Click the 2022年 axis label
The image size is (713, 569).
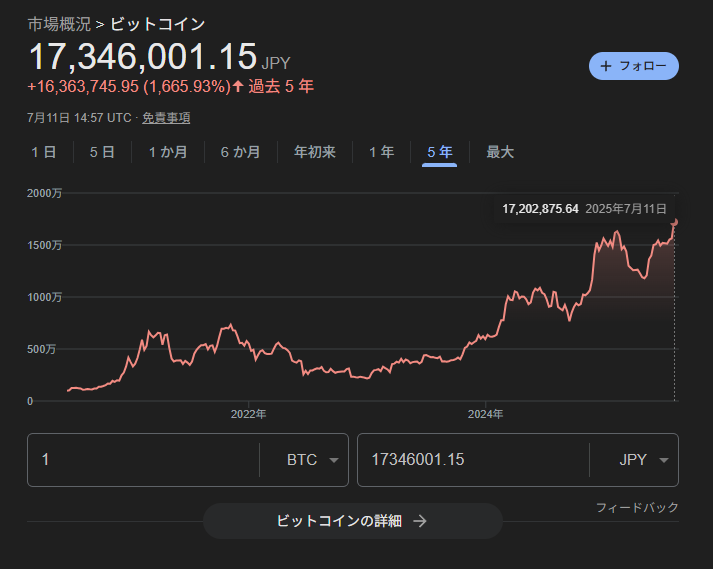tap(248, 414)
